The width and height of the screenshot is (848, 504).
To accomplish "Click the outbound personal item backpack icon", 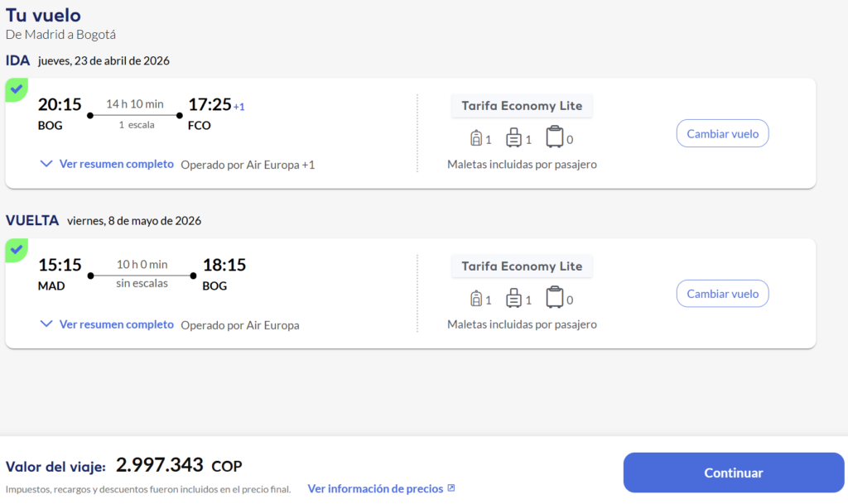I will click(x=476, y=138).
